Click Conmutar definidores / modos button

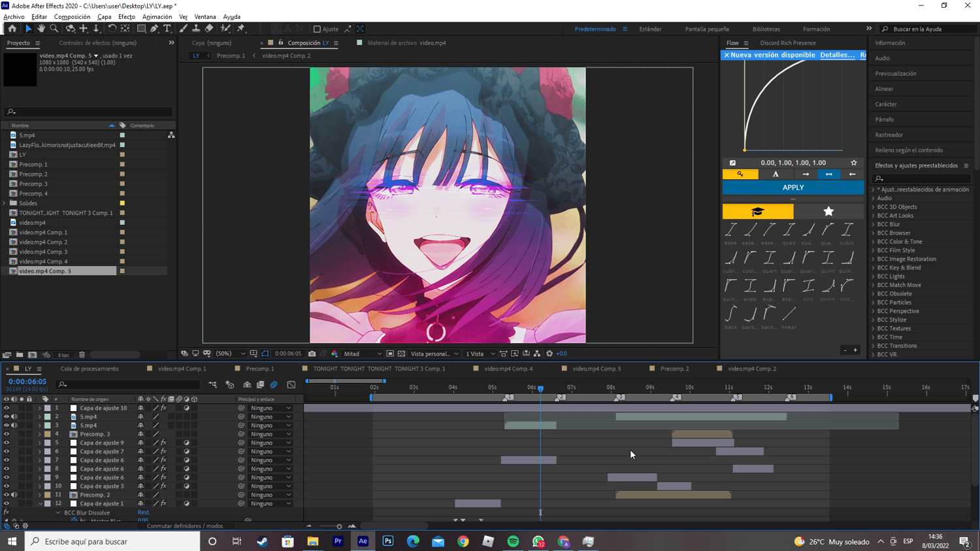click(185, 526)
